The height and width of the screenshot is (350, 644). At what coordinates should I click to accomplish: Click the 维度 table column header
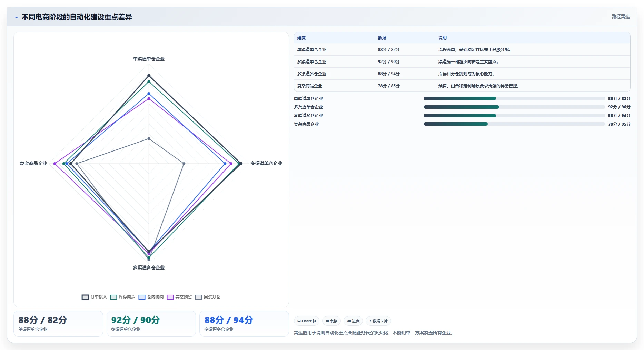point(301,38)
